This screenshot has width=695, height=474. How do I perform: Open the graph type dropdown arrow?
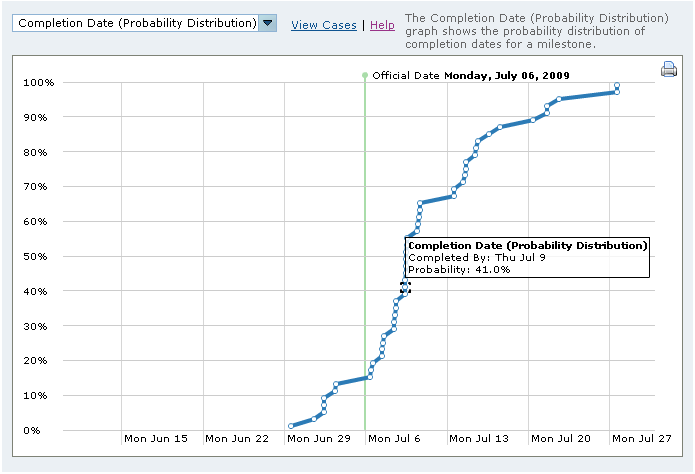click(267, 23)
